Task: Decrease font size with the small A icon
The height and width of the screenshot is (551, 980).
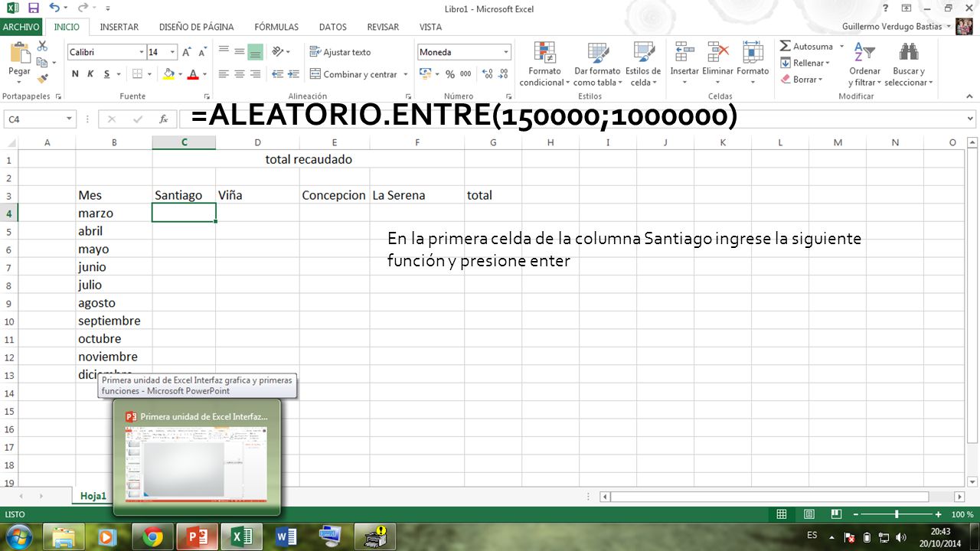Action: pos(202,53)
